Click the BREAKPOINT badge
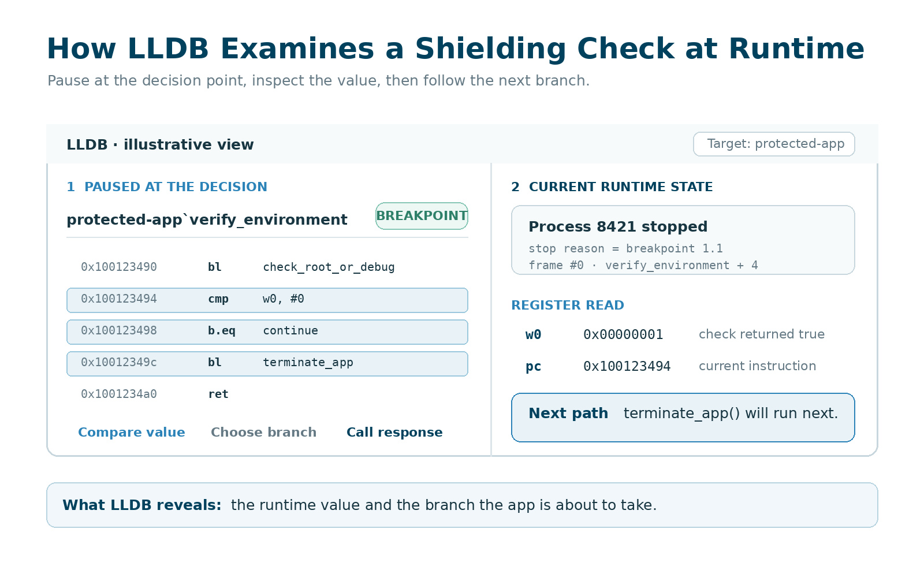Screen dimensions: 924x566 (422, 216)
